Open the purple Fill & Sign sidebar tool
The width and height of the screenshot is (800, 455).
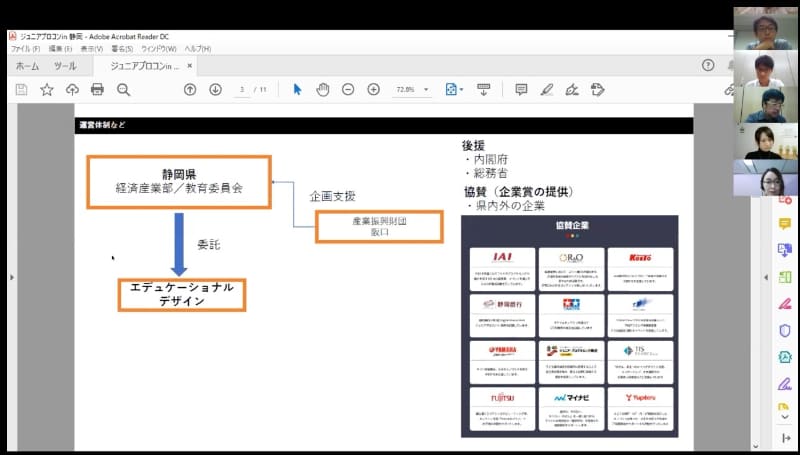[785, 383]
